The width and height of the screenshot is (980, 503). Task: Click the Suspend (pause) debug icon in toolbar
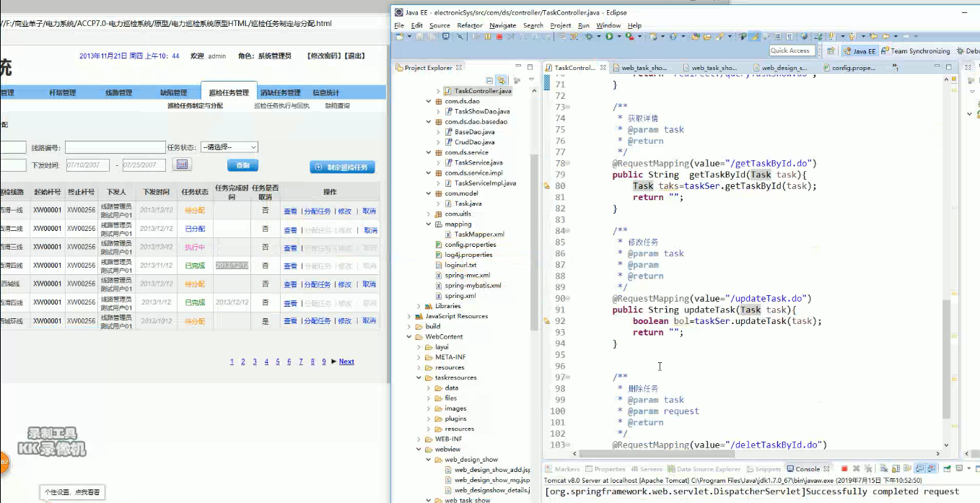coord(488,36)
